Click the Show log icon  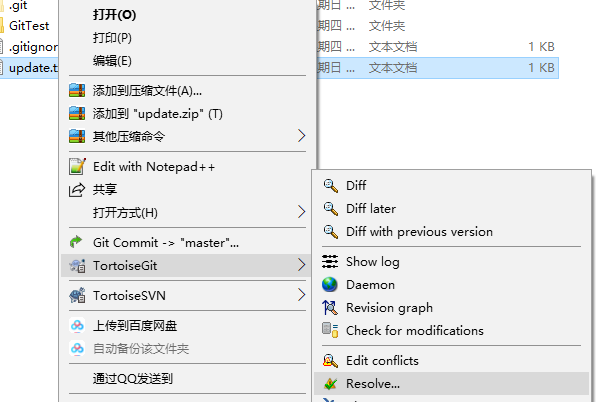point(330,262)
